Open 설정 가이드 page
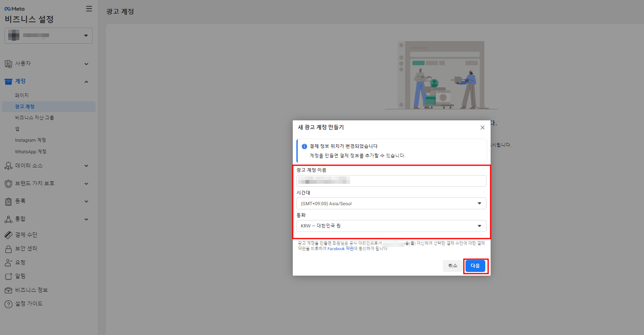The image size is (644, 335). coord(29,304)
